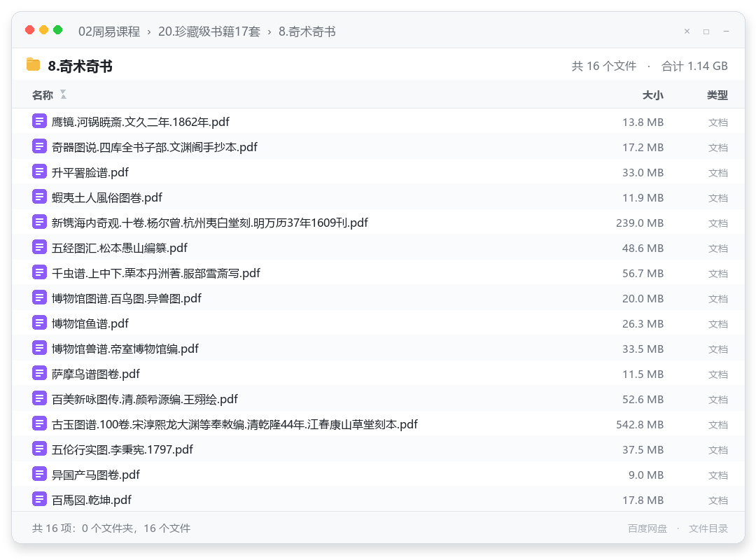756x560 pixels.
Task: Click the gray × control at top right
Action: 687,31
